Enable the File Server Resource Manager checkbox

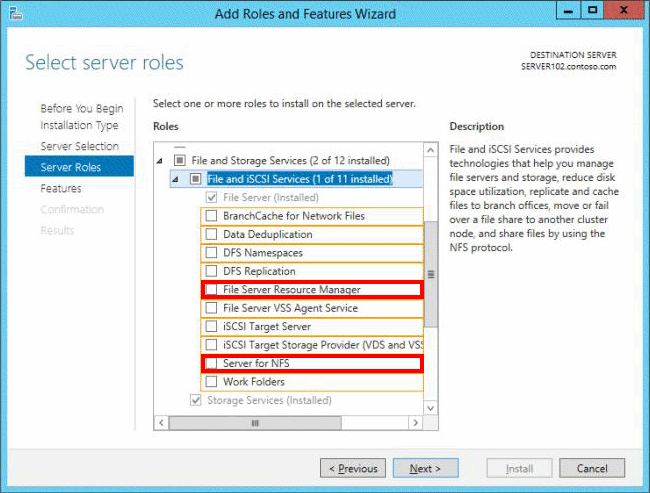click(211, 290)
